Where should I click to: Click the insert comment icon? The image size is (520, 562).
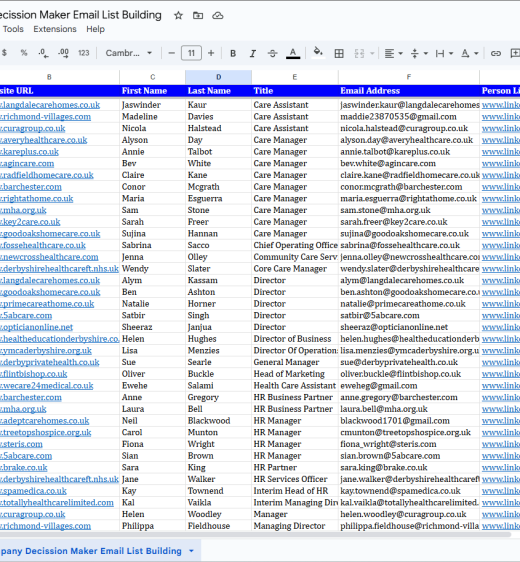(515, 53)
